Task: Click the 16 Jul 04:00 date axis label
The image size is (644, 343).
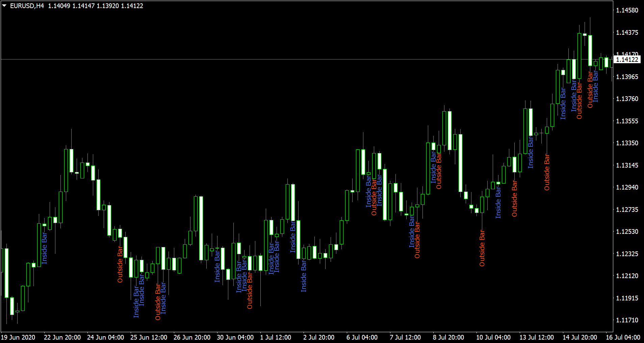Action: pyautogui.click(x=624, y=338)
